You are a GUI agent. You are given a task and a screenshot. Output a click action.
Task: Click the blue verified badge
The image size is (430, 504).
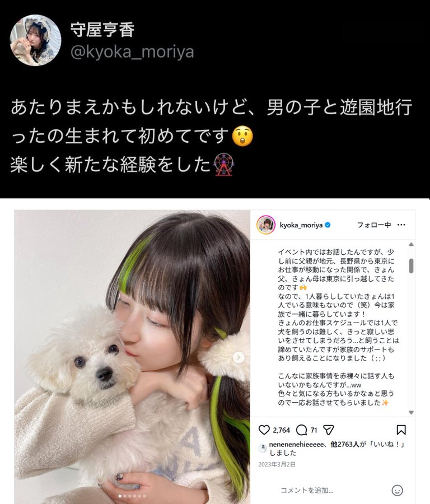(x=328, y=225)
